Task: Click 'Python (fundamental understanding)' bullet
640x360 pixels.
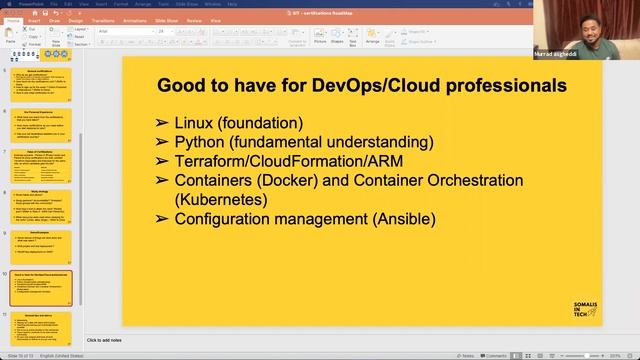Action: 304,142
